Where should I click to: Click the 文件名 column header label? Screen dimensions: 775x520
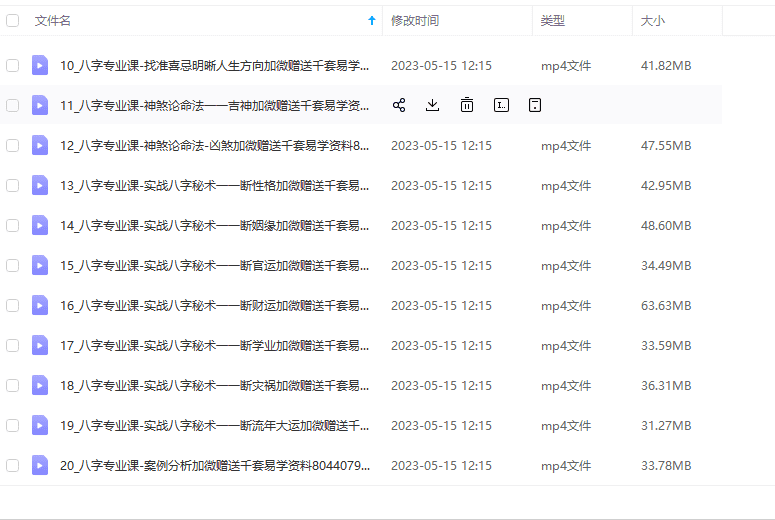tap(52, 20)
